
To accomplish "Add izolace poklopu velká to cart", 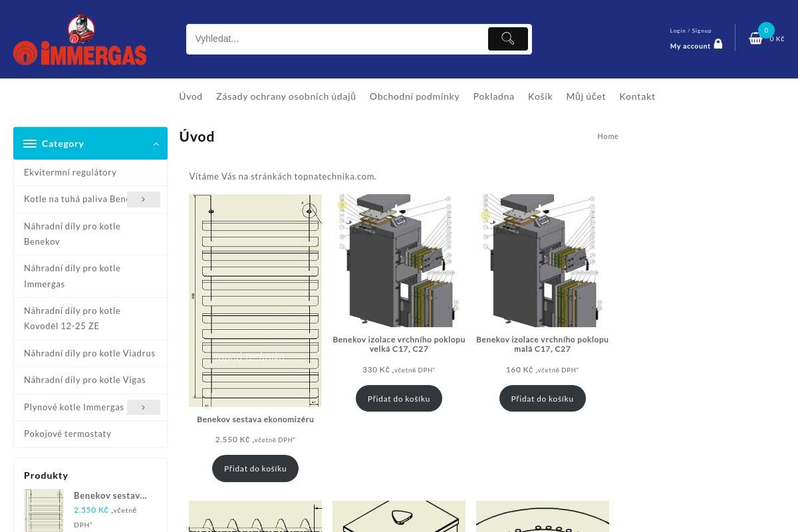I will click(399, 398).
